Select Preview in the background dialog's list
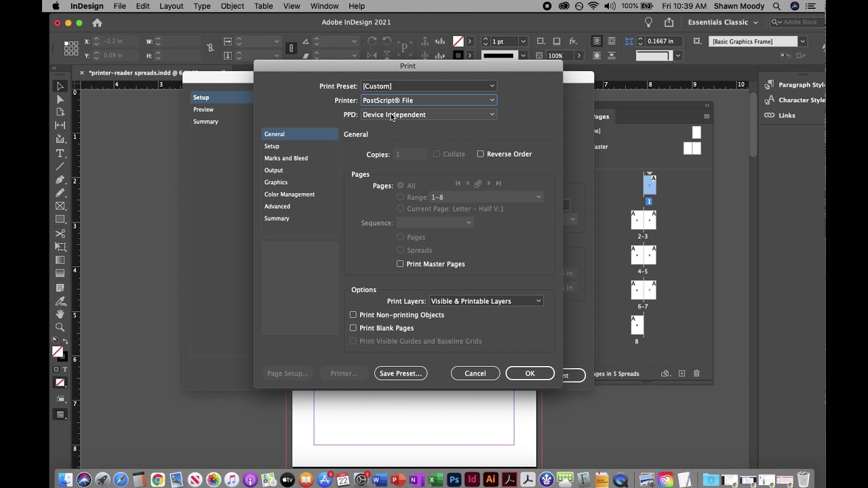Screen dimensions: 868x488 click(x=203, y=110)
